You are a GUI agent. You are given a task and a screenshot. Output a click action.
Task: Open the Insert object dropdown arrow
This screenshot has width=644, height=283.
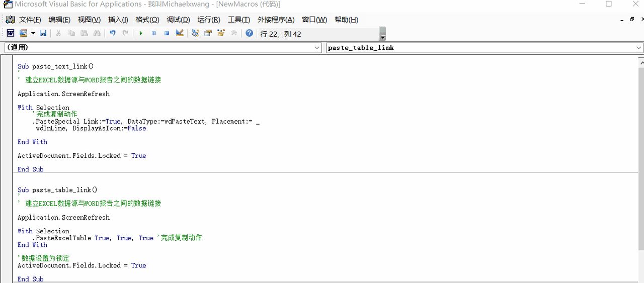click(x=33, y=33)
